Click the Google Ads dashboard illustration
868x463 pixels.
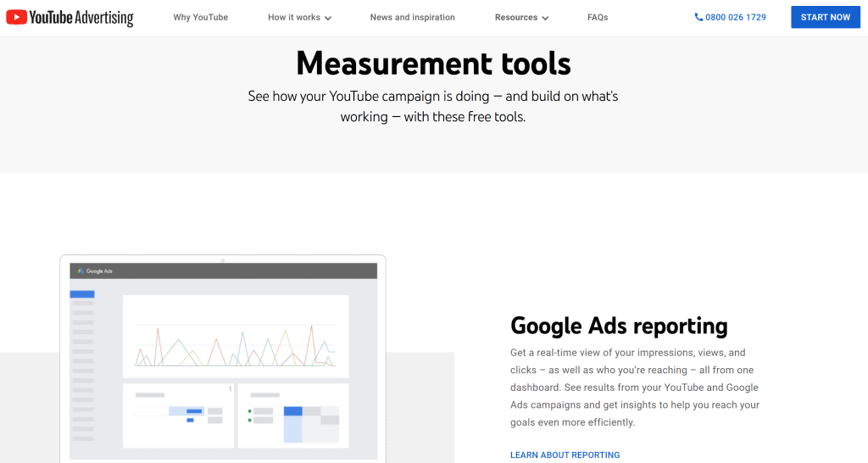(x=223, y=359)
